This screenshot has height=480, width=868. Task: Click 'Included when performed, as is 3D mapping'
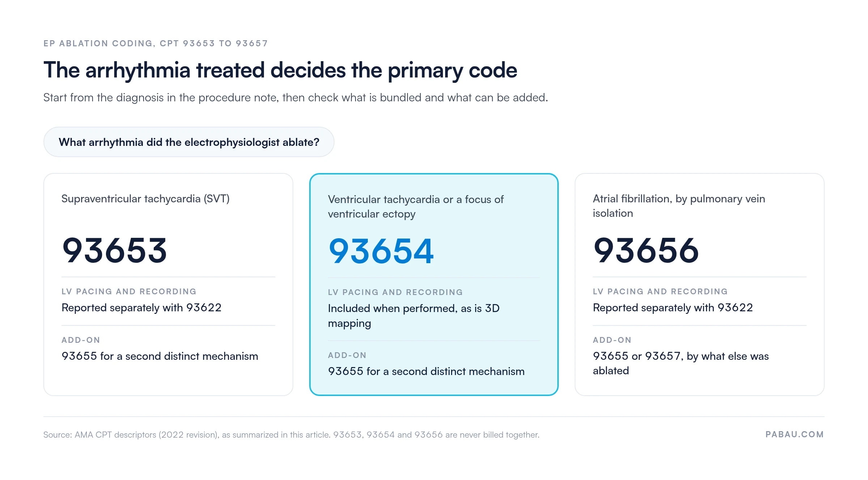(414, 316)
